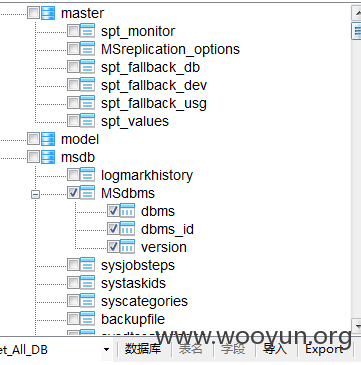
Task: Click the syscategories table icon
Action: pyautogui.click(x=88, y=301)
